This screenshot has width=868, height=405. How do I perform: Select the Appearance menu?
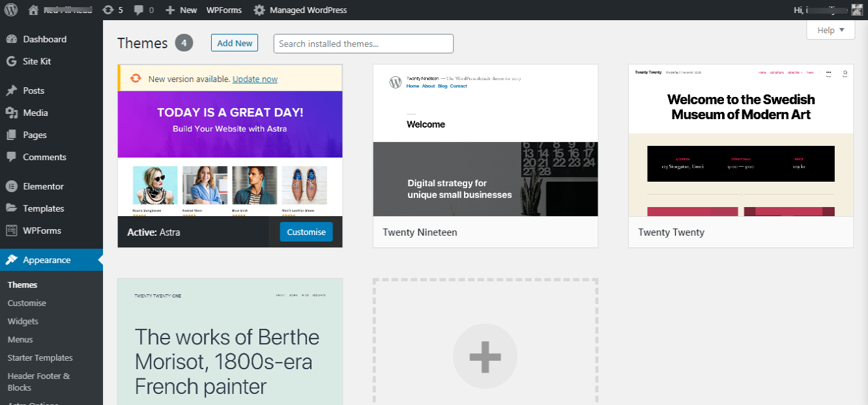click(51, 260)
